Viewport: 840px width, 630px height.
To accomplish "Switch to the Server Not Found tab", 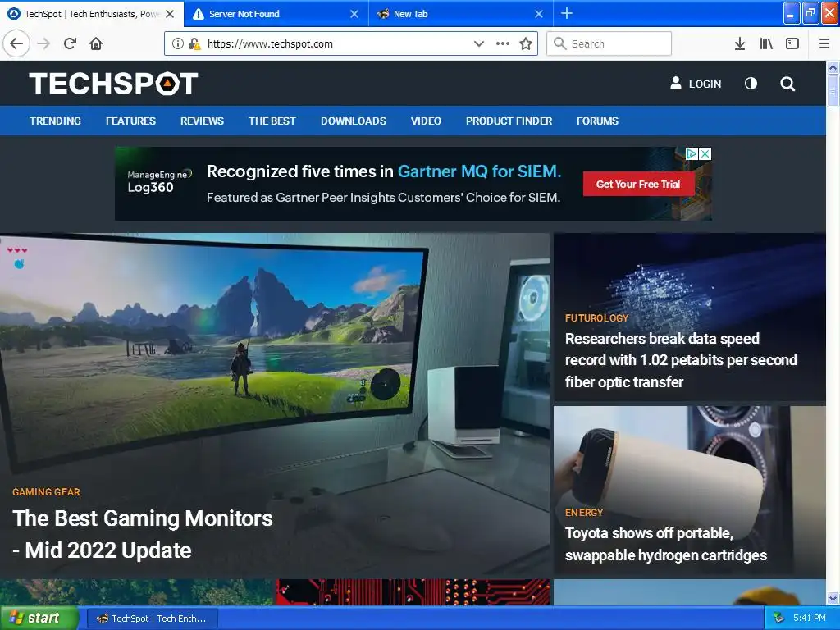I will point(276,13).
